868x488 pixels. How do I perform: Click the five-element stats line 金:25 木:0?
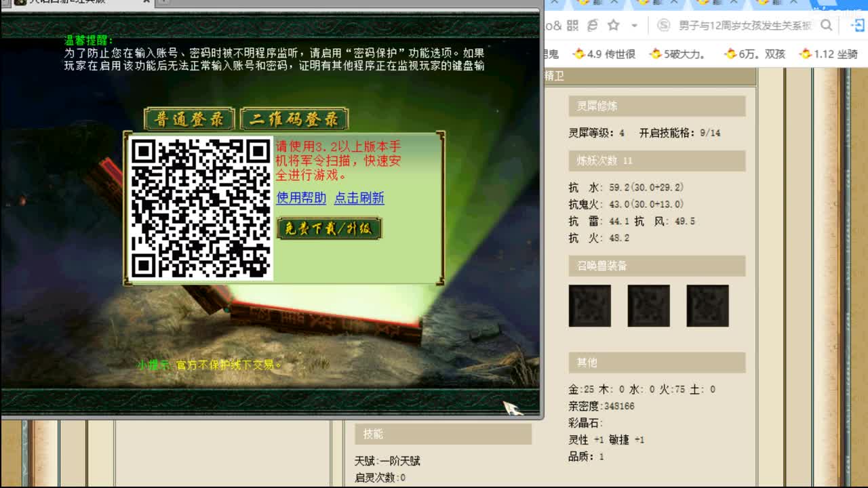(x=642, y=389)
